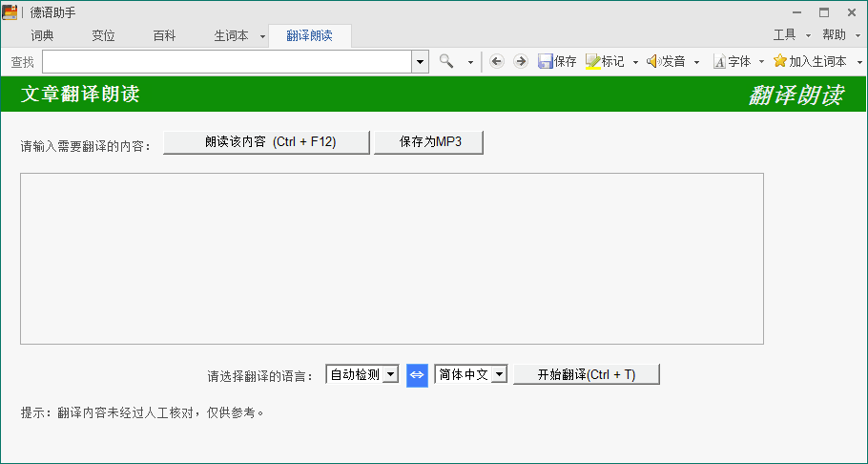Switch to the 变位 tab
The width and height of the screenshot is (868, 464).
click(103, 35)
